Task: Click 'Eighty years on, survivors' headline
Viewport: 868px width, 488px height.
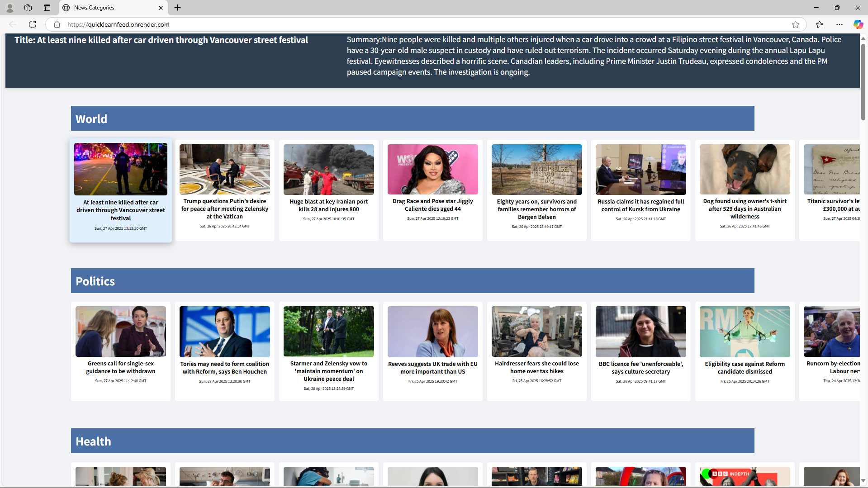Action: coord(537,209)
